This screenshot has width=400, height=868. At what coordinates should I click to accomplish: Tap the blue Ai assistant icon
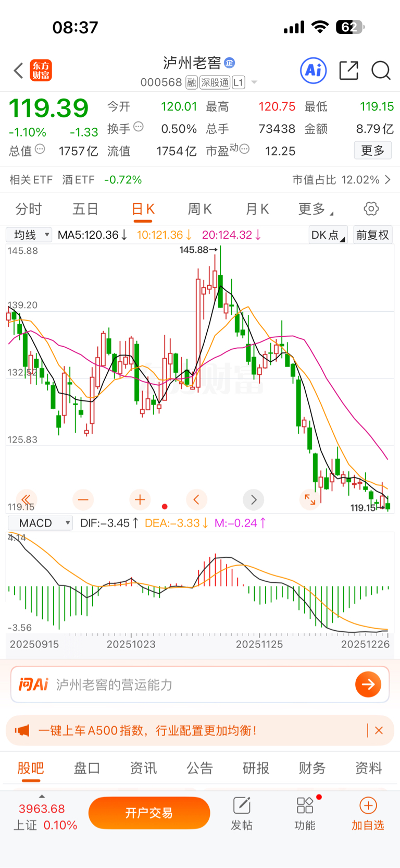tap(314, 70)
